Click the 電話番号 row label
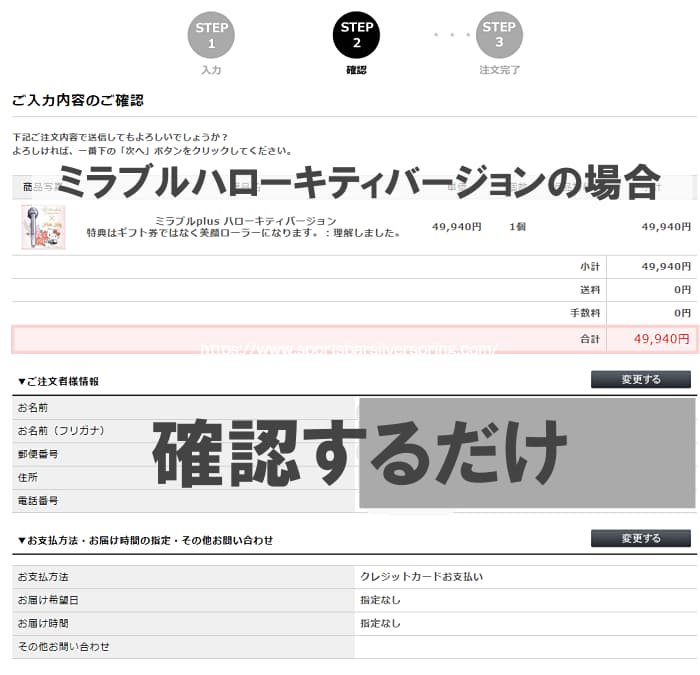 pos(38,500)
